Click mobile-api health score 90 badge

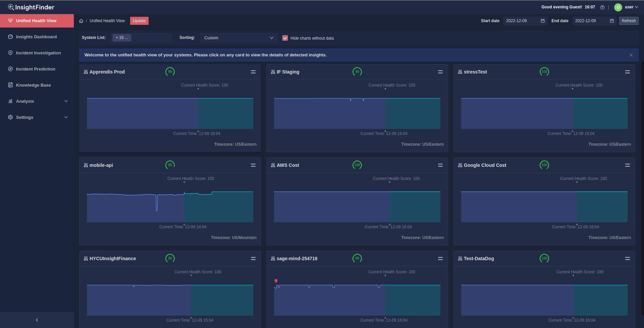pyautogui.click(x=170, y=165)
